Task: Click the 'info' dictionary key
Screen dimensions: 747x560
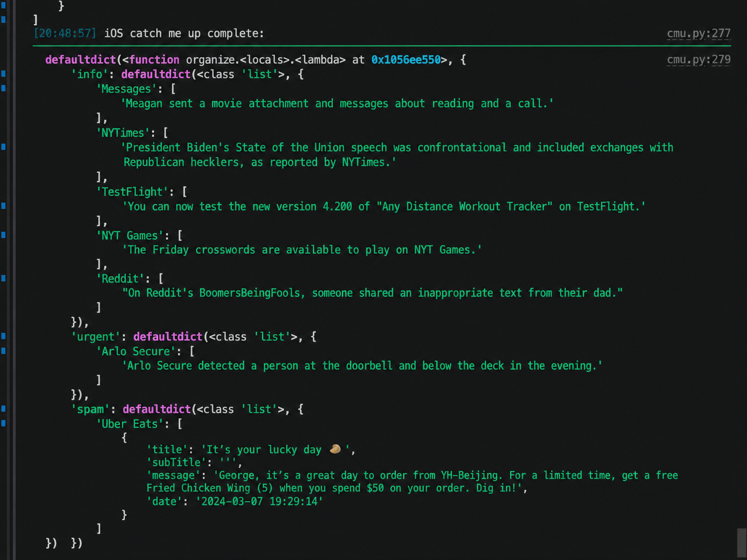Action: point(90,74)
